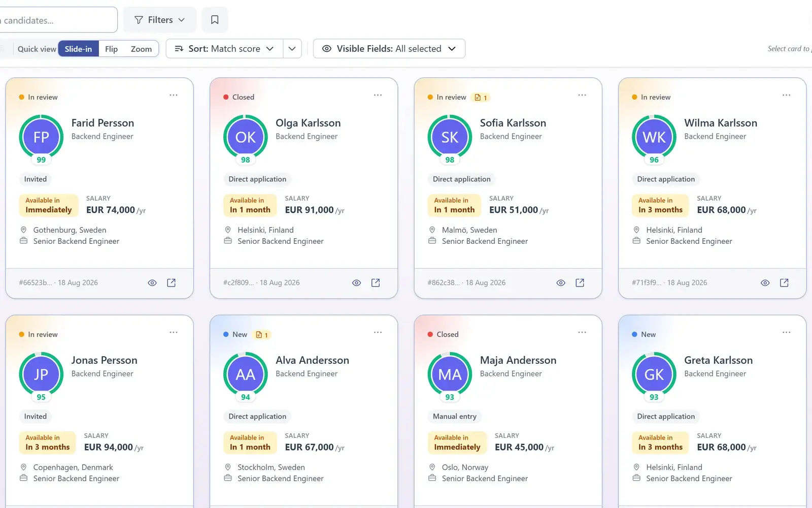Click the Invited tag on Farid Persson

pos(36,179)
